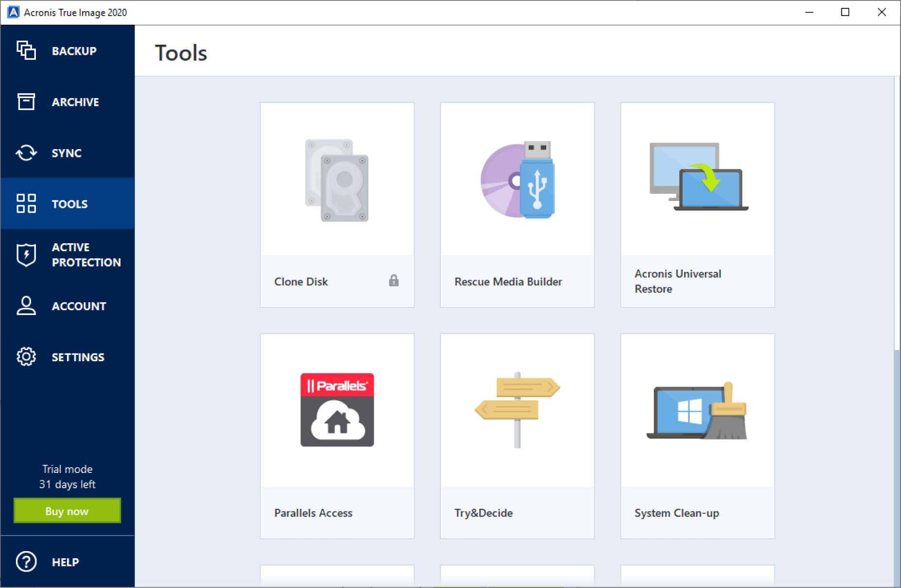Image resolution: width=901 pixels, height=588 pixels.
Task: Open HELP section label
Action: point(66,562)
